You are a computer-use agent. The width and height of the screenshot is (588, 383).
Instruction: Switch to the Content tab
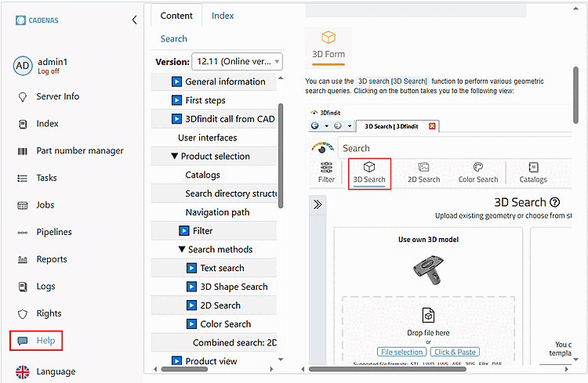tap(176, 16)
